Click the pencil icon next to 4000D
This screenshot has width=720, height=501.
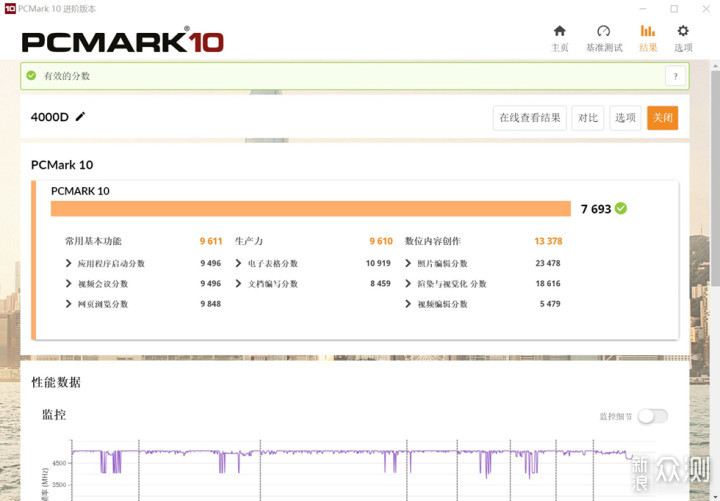pyautogui.click(x=80, y=117)
